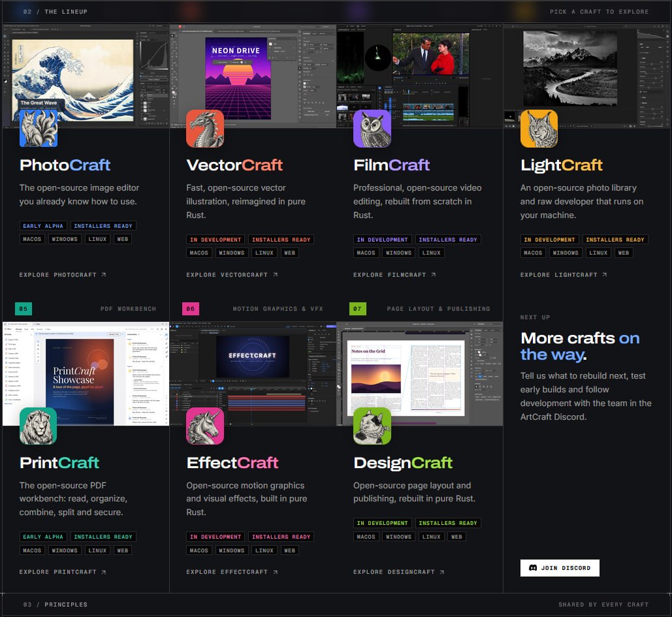
Task: Open the VectorCraft Neon Drive screenshot
Action: click(253, 76)
